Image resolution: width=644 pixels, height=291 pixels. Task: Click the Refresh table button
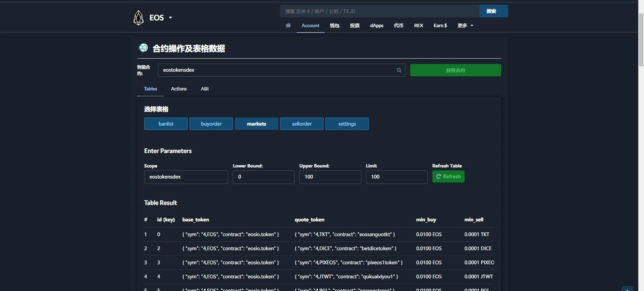point(448,176)
